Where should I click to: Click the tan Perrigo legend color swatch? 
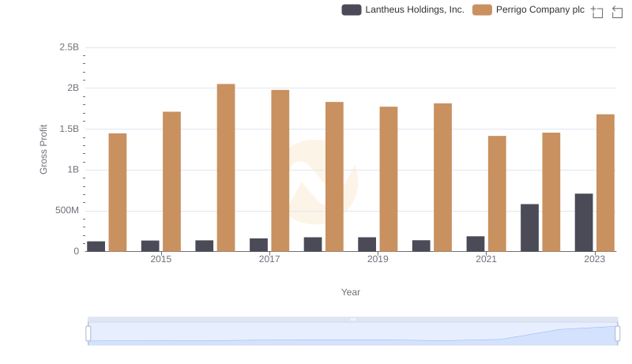point(482,9)
